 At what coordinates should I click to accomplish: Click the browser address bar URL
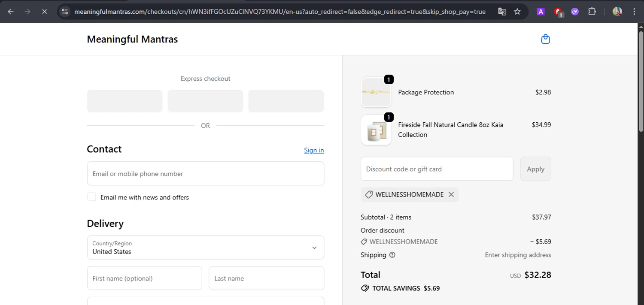click(x=280, y=12)
